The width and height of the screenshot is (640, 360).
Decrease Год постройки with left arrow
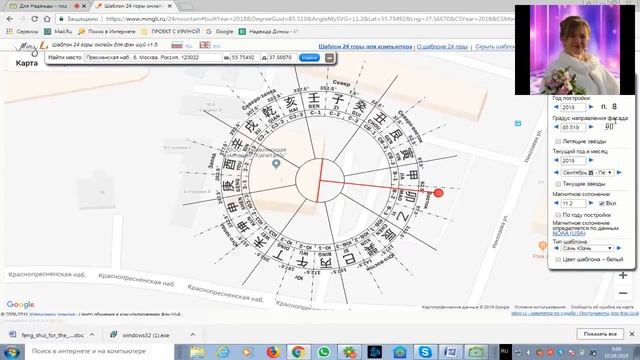[556, 107]
